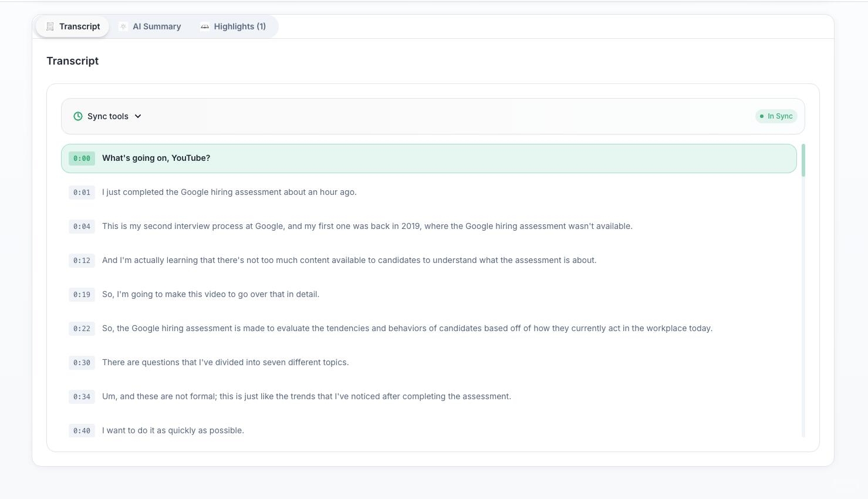Screen dimensions: 868x499
Task: Select line "And I'm actually learning that"
Action: [x=429, y=261]
